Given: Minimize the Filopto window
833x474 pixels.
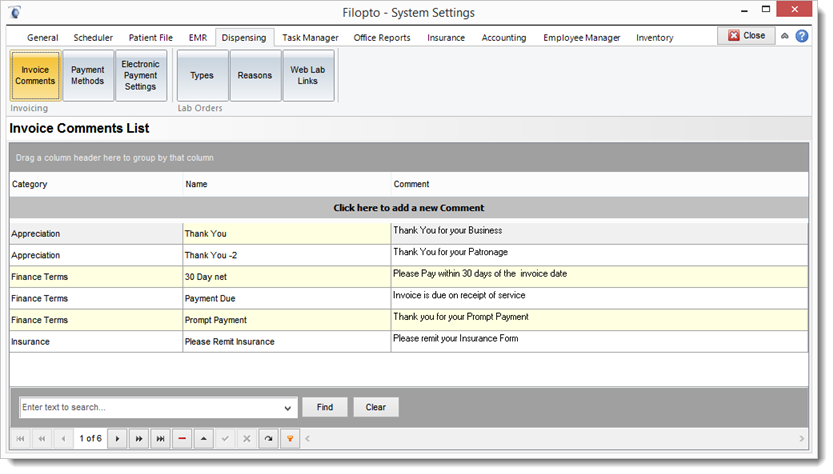Looking at the screenshot, I should click(x=744, y=11).
